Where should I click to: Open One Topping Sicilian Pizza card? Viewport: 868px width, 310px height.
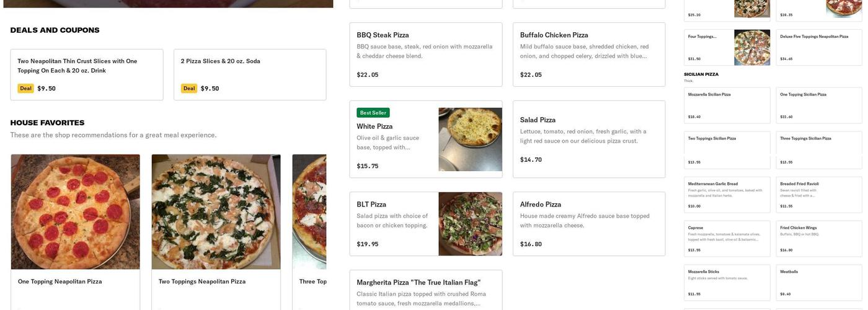tap(818, 105)
